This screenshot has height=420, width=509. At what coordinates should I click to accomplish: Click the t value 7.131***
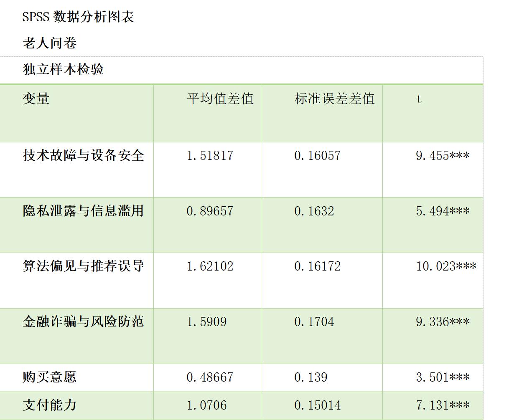(442, 405)
